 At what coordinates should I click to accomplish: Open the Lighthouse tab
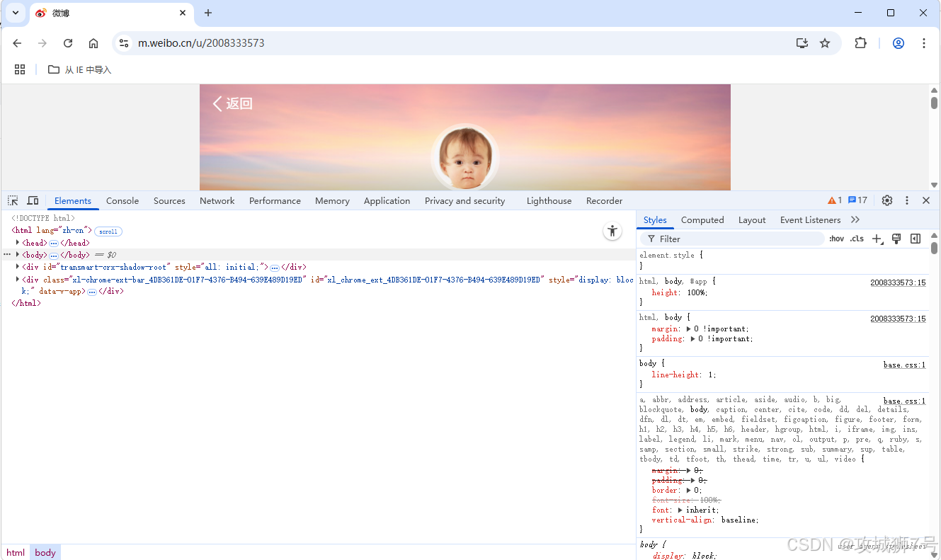click(x=549, y=200)
